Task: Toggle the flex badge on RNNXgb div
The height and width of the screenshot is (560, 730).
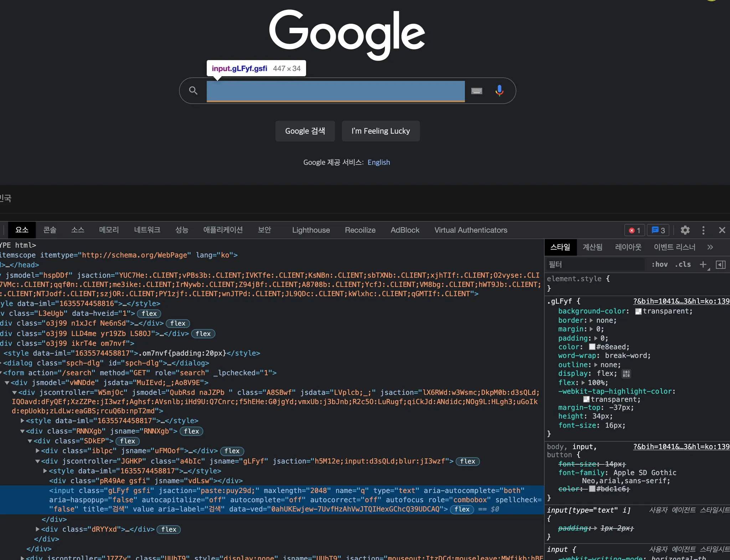Action: [x=191, y=431]
